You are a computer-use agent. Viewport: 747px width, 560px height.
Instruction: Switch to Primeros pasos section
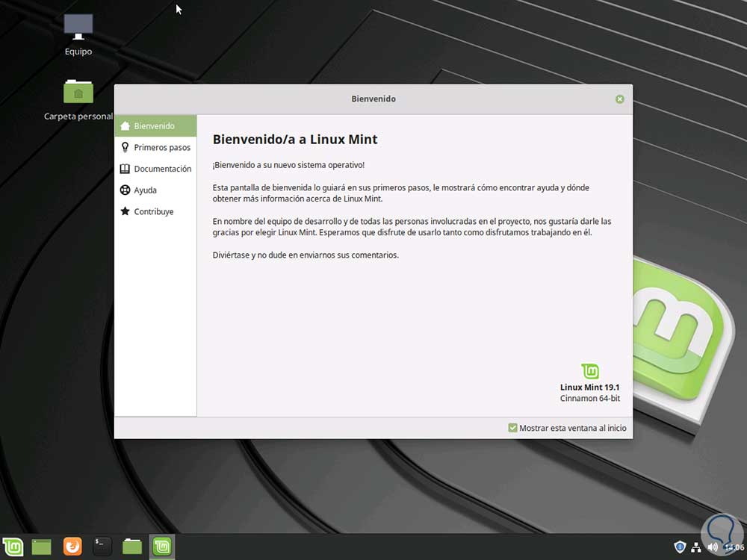(155, 147)
